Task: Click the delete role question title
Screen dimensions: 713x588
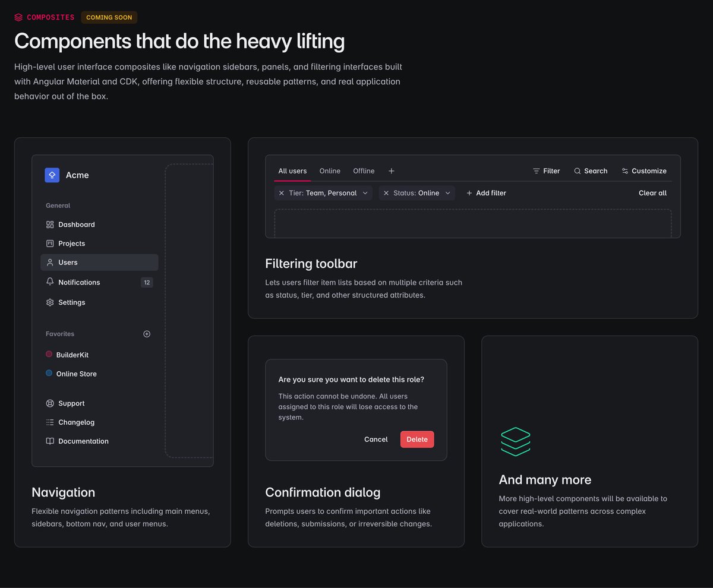Action: 351,380
